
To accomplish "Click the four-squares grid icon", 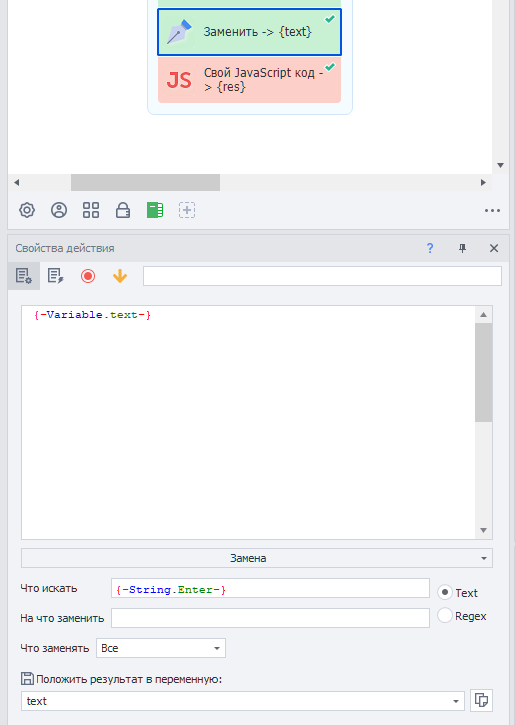I will tap(91, 210).
